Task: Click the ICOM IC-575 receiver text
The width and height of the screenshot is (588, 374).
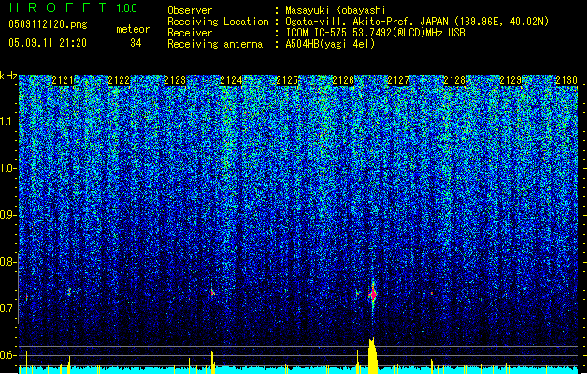Action: coord(375,33)
